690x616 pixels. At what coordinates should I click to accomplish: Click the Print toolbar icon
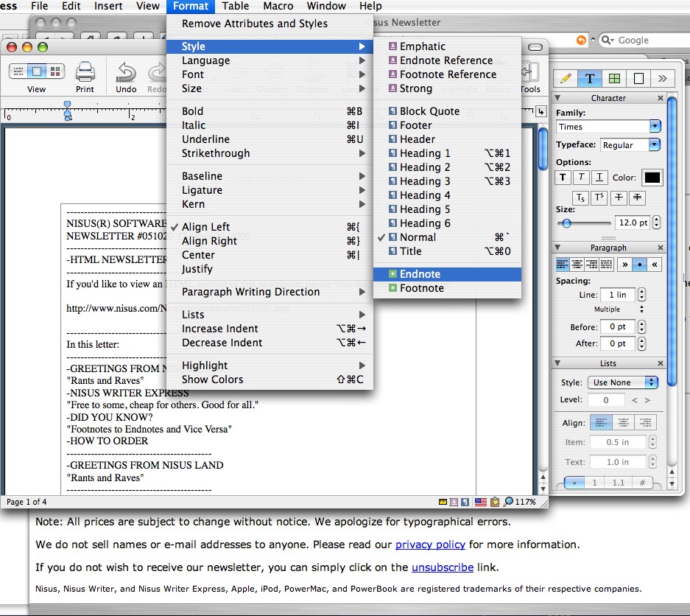point(85,73)
